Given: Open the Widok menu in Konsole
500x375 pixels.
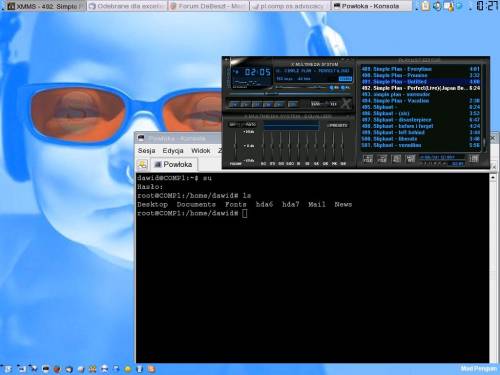Looking at the screenshot, I should [201, 151].
